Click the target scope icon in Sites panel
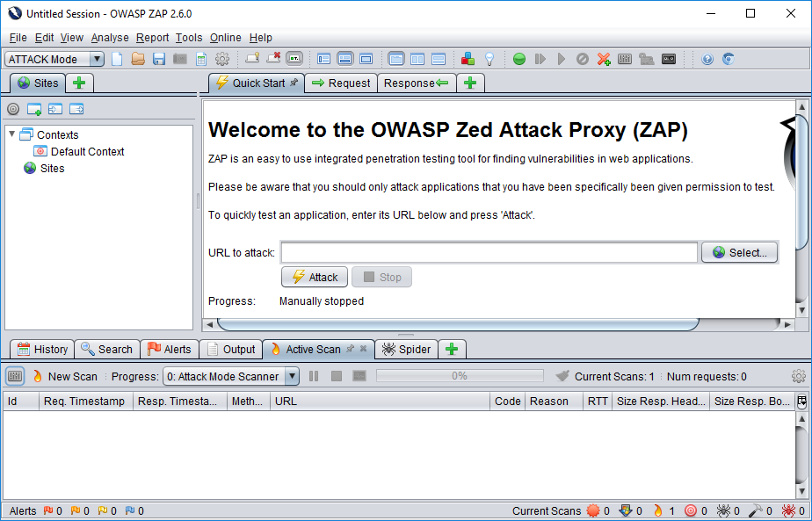 13,109
